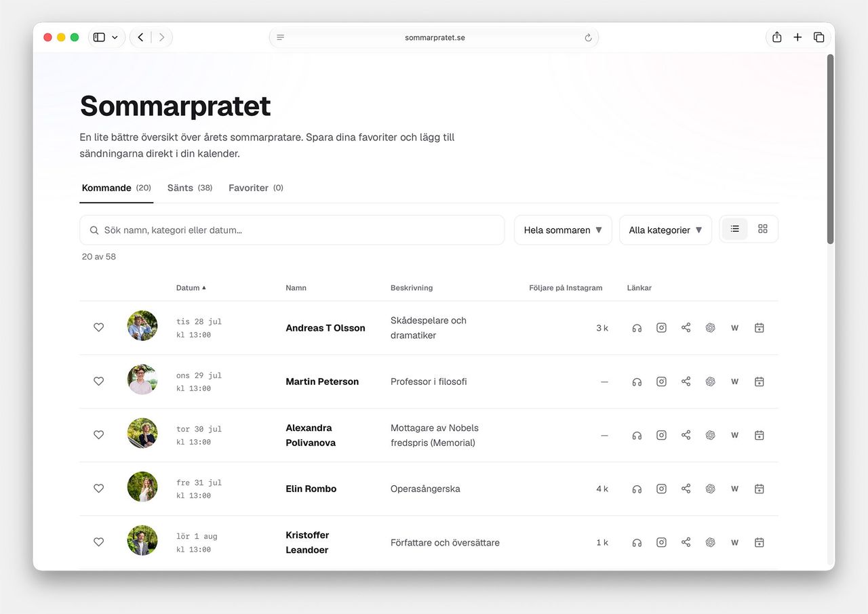
Task: Add Martin Peterson's episode to calendar
Action: click(x=759, y=382)
